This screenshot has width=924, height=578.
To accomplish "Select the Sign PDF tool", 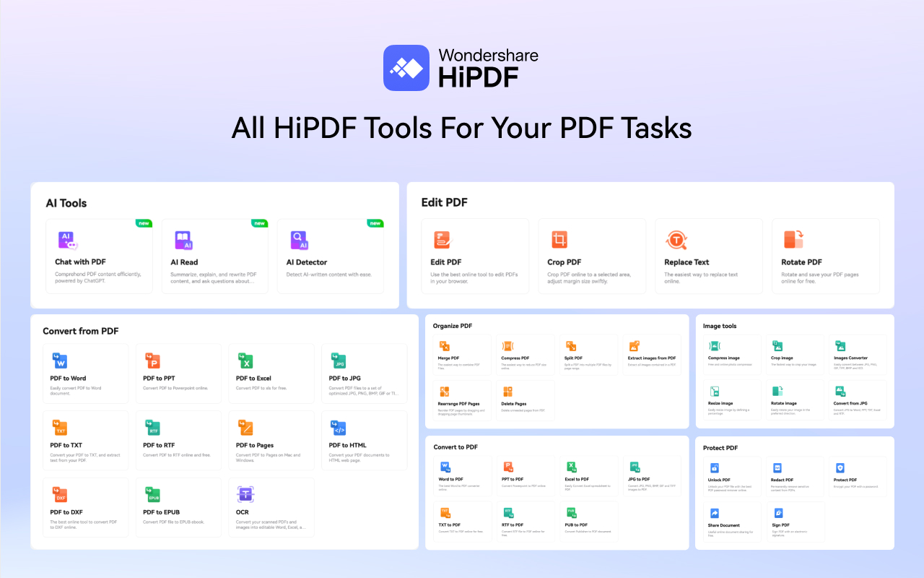I will pos(795,522).
